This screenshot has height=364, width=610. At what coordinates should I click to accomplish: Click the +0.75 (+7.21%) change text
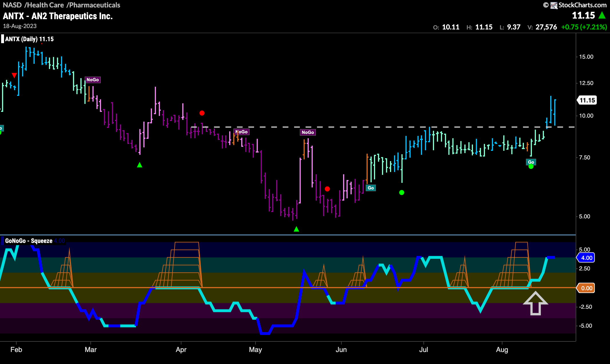pos(584,27)
